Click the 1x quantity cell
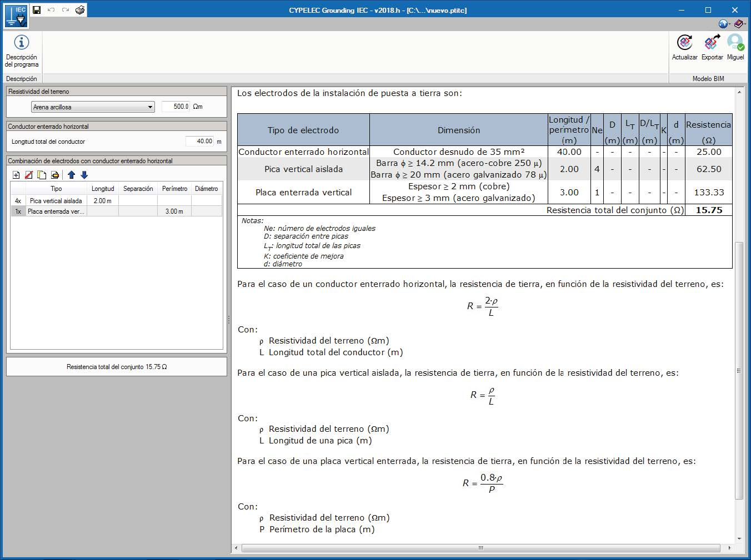Image resolution: width=751 pixels, height=560 pixels. [18, 211]
